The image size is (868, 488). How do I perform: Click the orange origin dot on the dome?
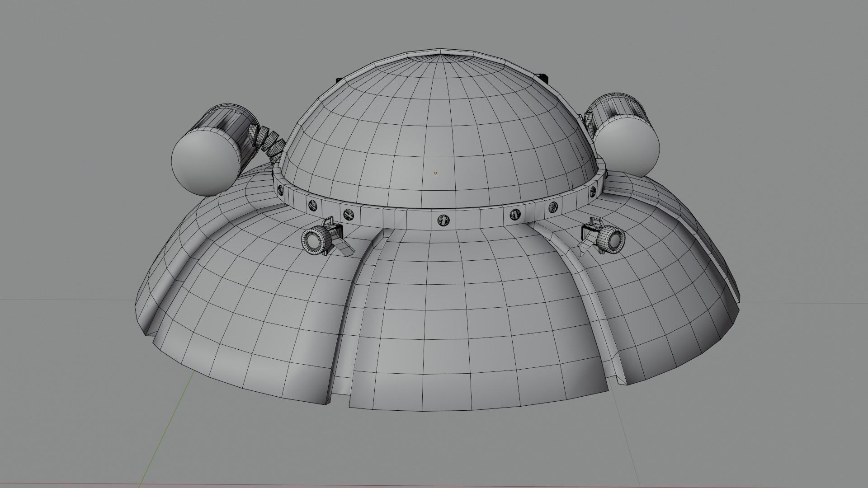pyautogui.click(x=435, y=173)
